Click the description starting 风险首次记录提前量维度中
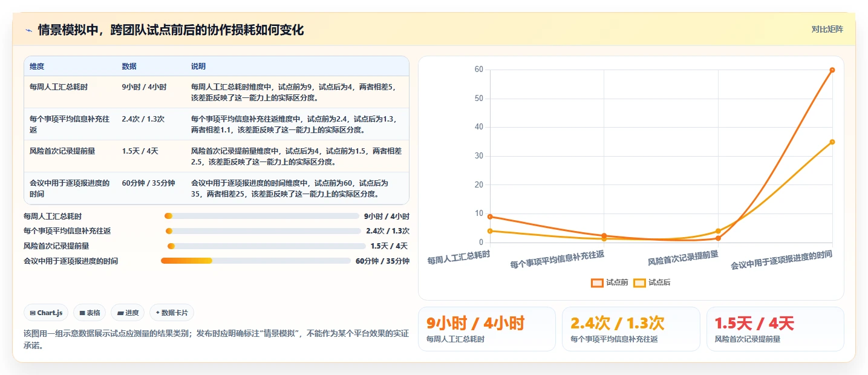 tap(296, 156)
